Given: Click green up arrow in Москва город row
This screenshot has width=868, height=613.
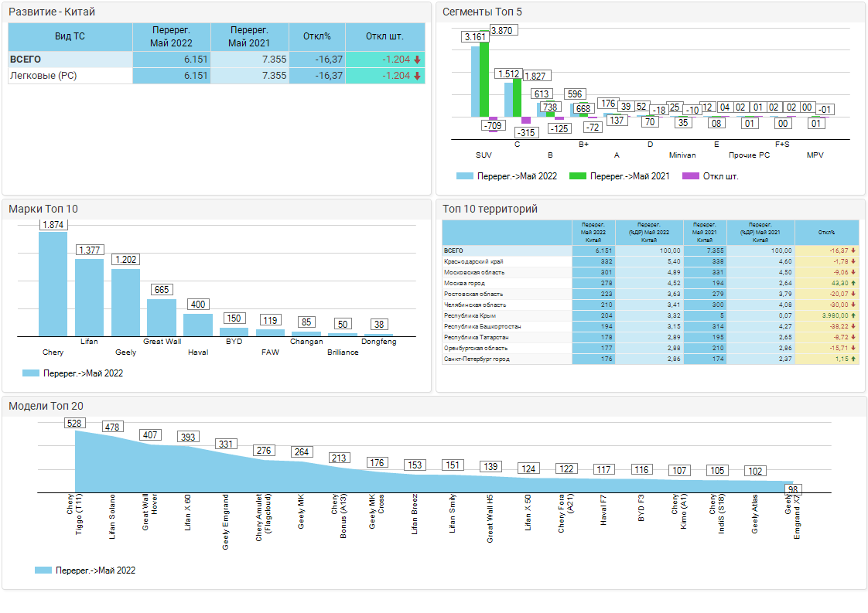Looking at the screenshot, I should [x=853, y=283].
